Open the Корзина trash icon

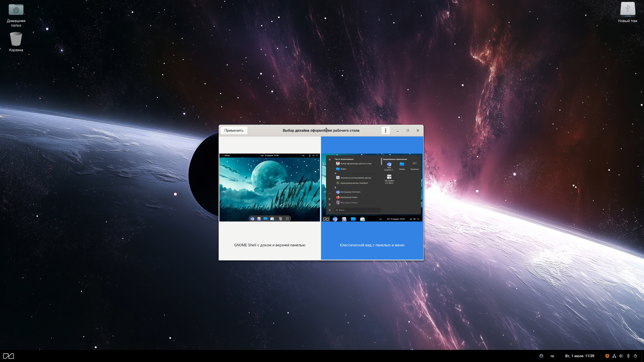click(x=16, y=40)
